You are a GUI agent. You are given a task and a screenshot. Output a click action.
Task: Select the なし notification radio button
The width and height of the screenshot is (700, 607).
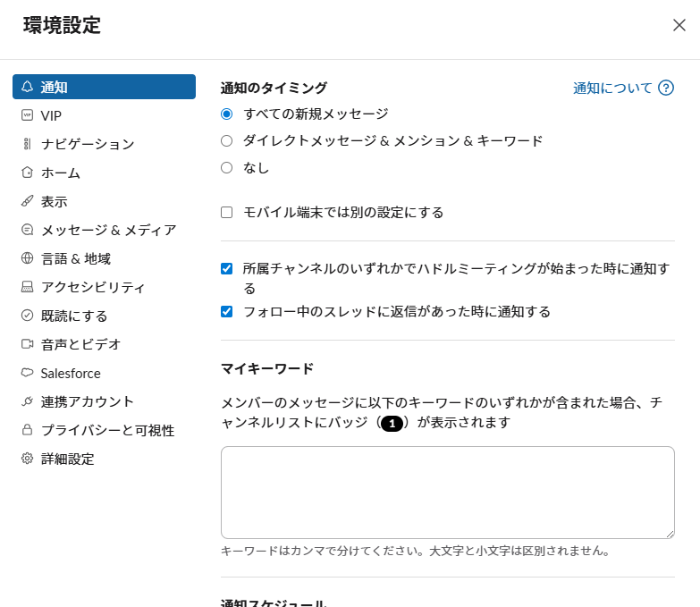pos(227,167)
